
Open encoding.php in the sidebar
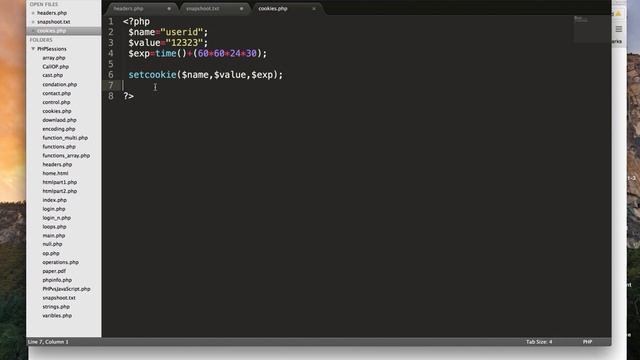(59, 129)
